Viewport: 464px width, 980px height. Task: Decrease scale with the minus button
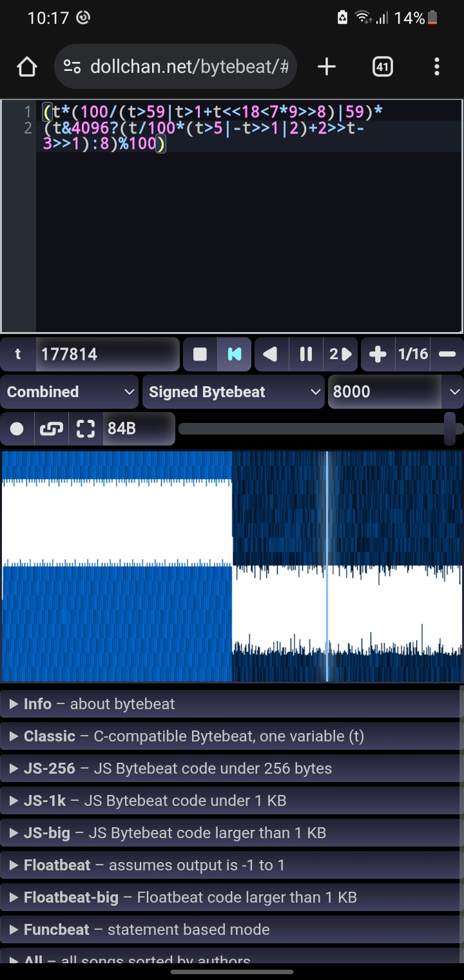point(447,354)
